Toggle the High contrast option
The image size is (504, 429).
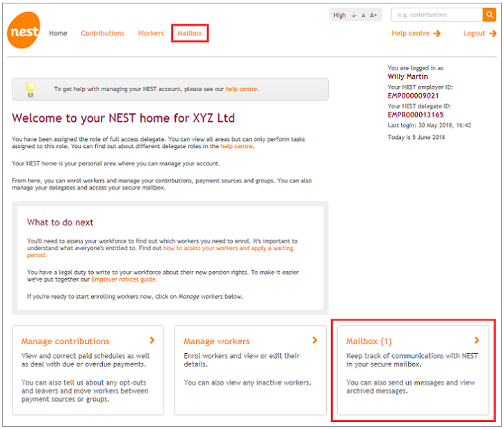coord(339,15)
